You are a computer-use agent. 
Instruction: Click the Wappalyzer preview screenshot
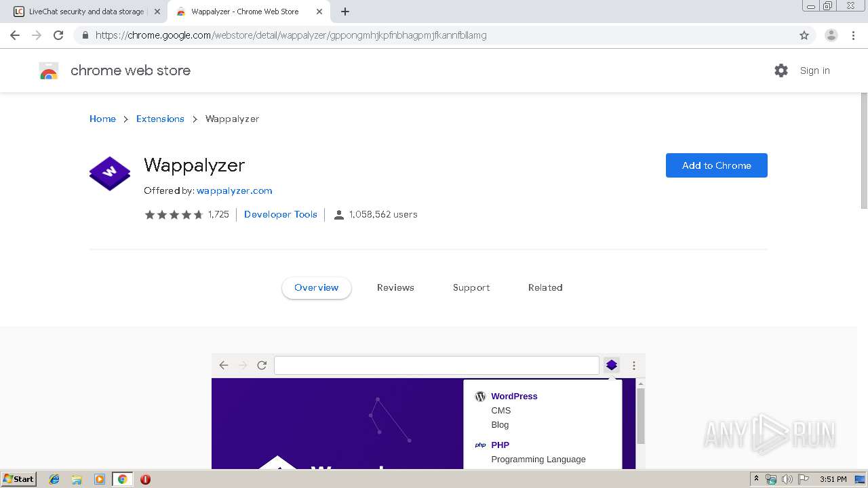(x=429, y=411)
